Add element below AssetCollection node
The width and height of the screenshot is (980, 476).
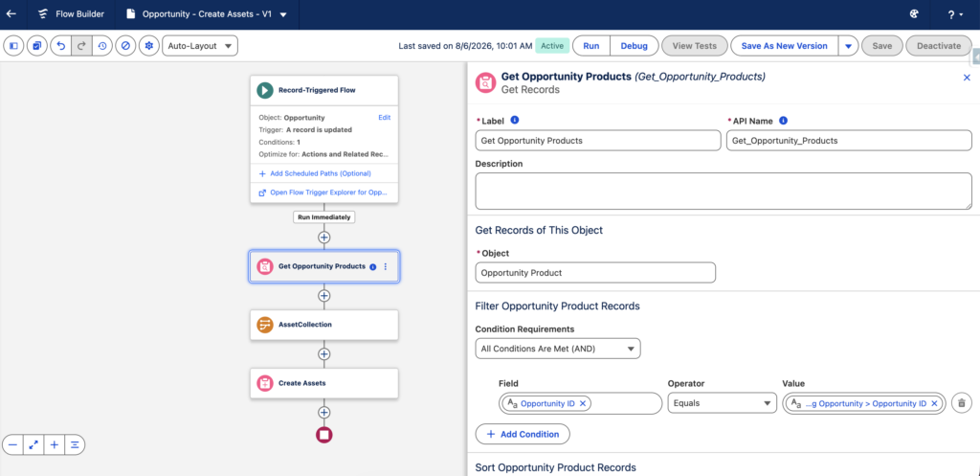(x=323, y=354)
